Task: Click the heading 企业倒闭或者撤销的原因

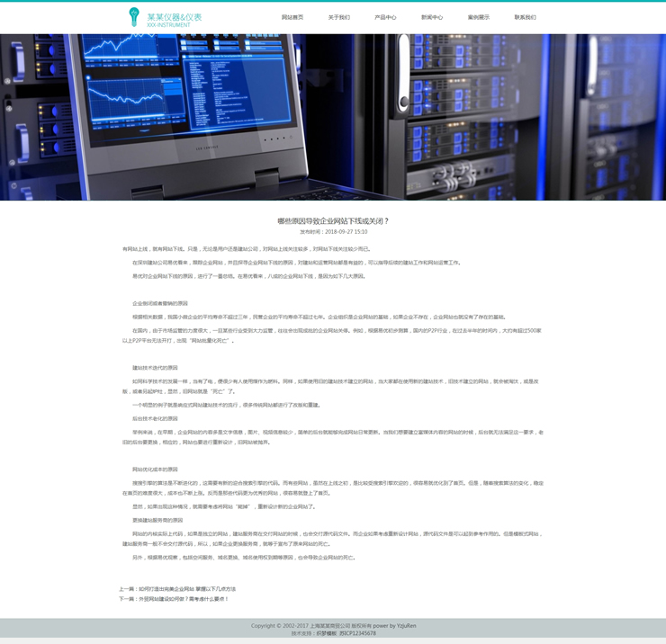Action: [160, 303]
